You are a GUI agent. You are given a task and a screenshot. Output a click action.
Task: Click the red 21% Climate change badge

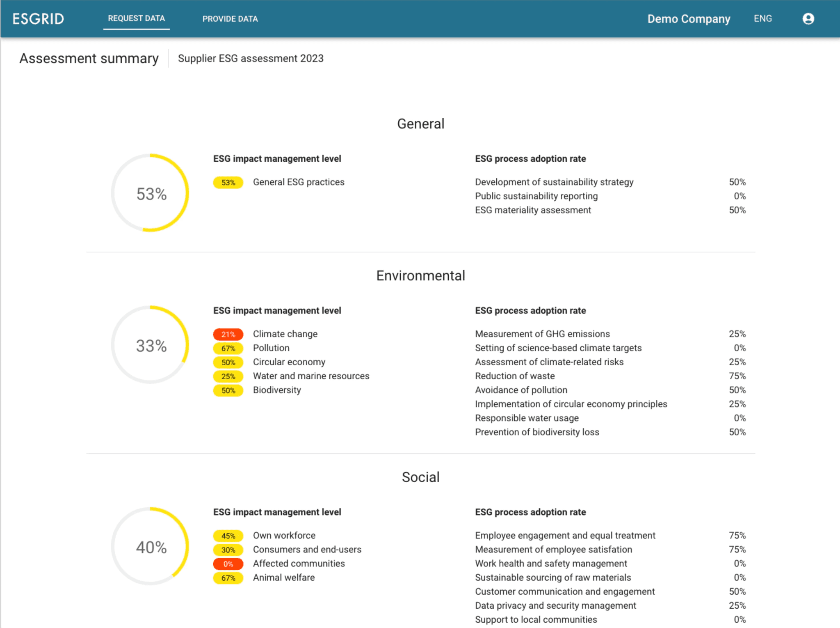point(228,334)
